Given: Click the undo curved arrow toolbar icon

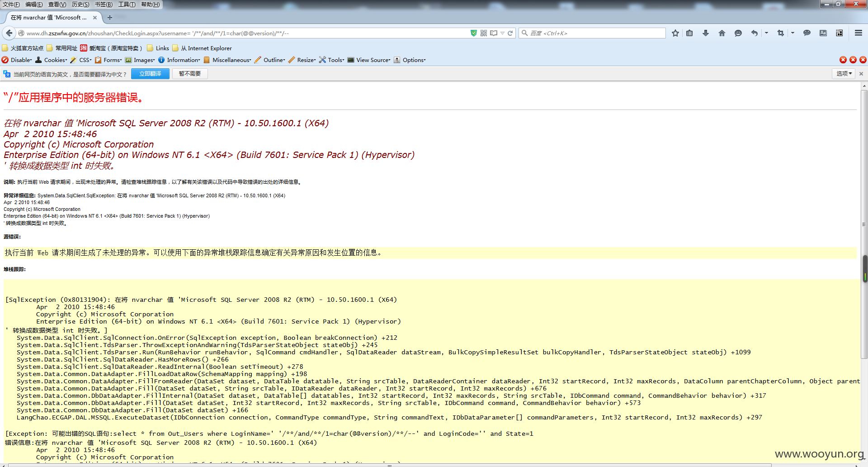Looking at the screenshot, I should pyautogui.click(x=755, y=33).
